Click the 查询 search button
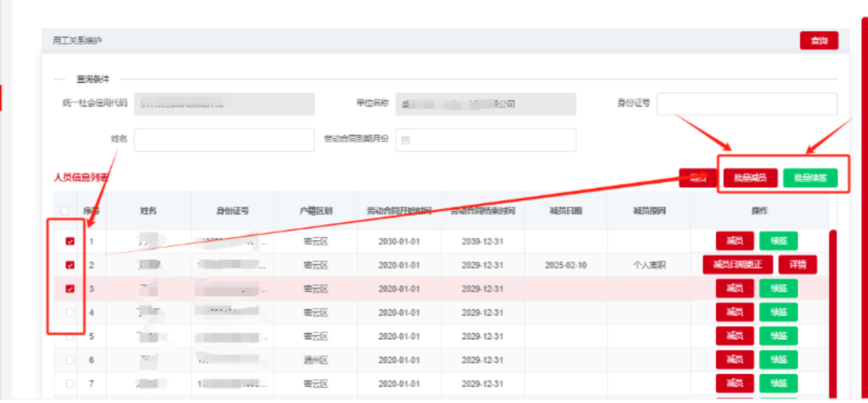Image resolution: width=868 pixels, height=403 pixels. (818, 41)
